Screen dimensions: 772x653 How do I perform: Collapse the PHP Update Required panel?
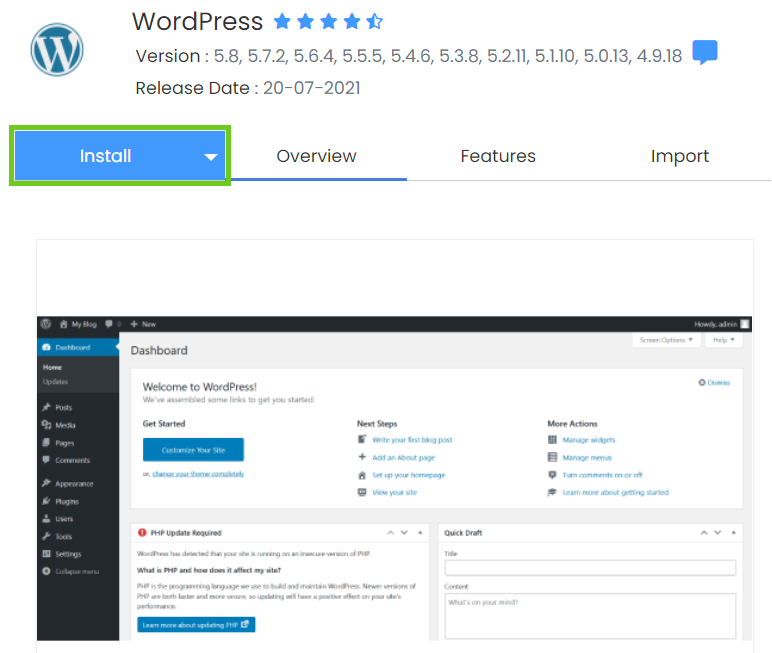pos(421,533)
